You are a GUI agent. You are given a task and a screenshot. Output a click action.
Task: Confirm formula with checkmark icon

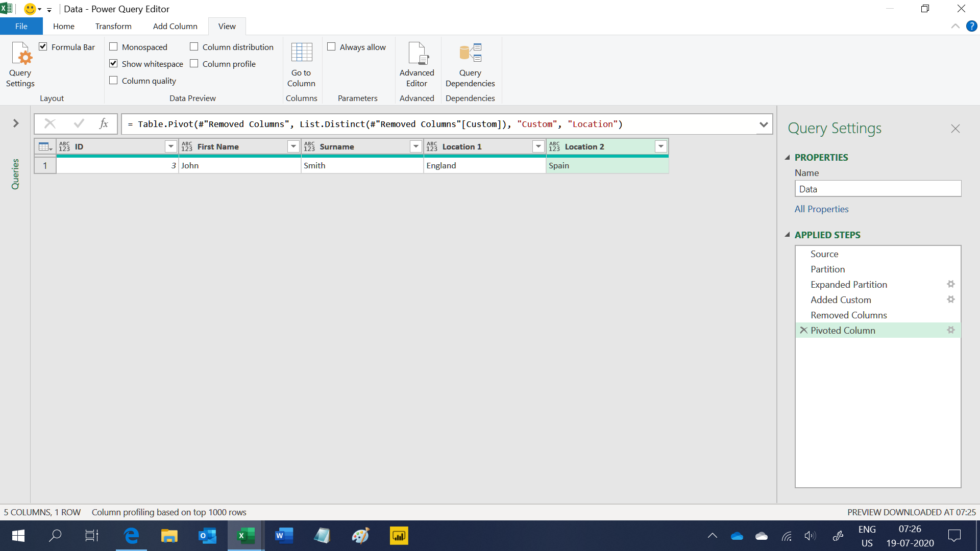point(79,123)
